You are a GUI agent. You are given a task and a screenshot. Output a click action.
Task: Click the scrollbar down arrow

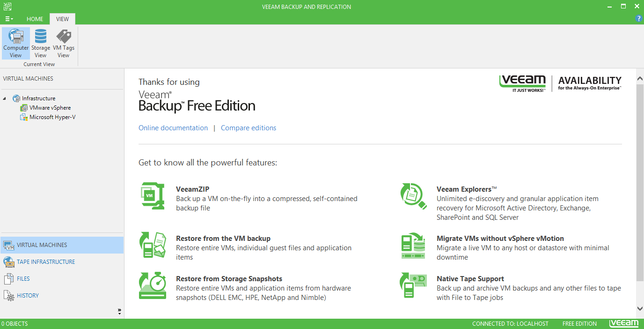click(x=640, y=308)
